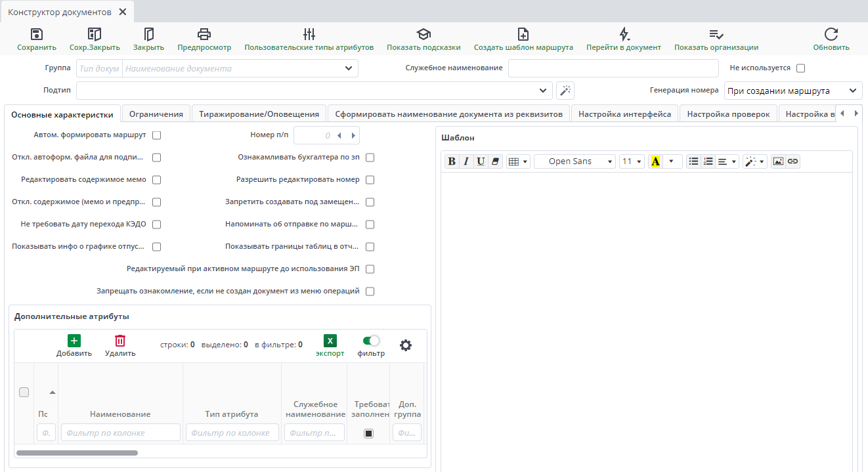Open the Тиражирование/Оповещения tab
The image size is (868, 472).
pyautogui.click(x=259, y=114)
